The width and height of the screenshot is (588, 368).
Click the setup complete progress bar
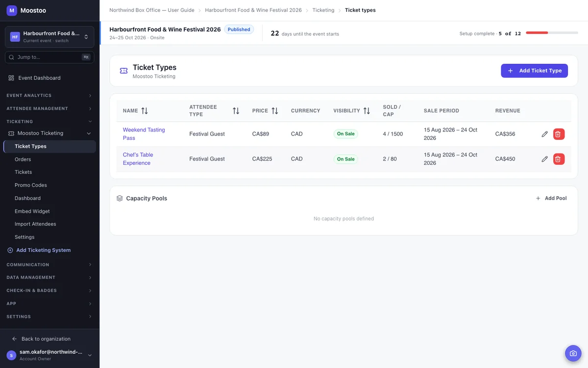[552, 33]
